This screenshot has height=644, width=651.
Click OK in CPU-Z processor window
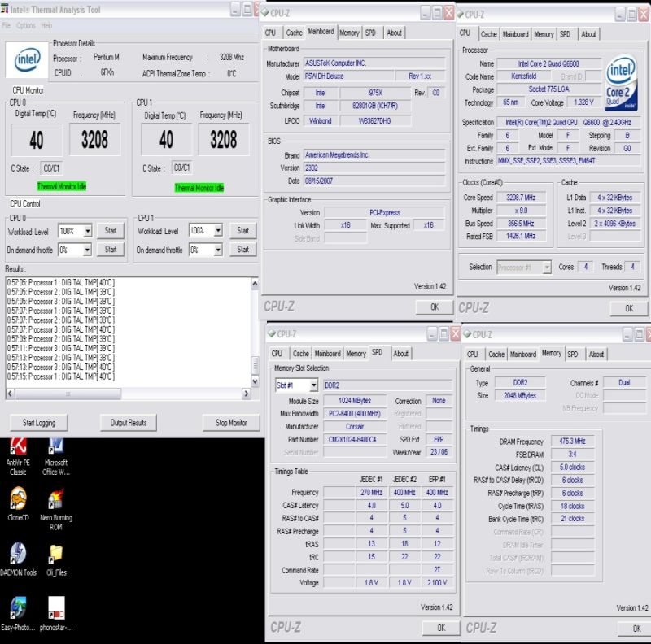click(629, 308)
